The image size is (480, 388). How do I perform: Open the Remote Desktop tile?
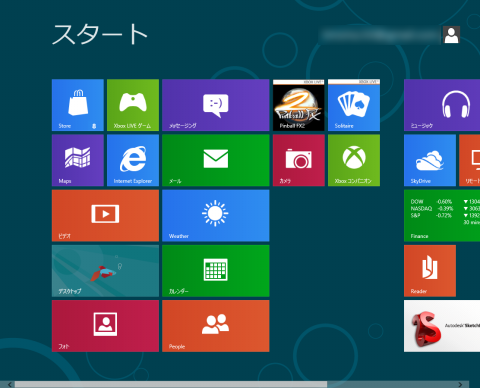pyautogui.click(x=470, y=160)
